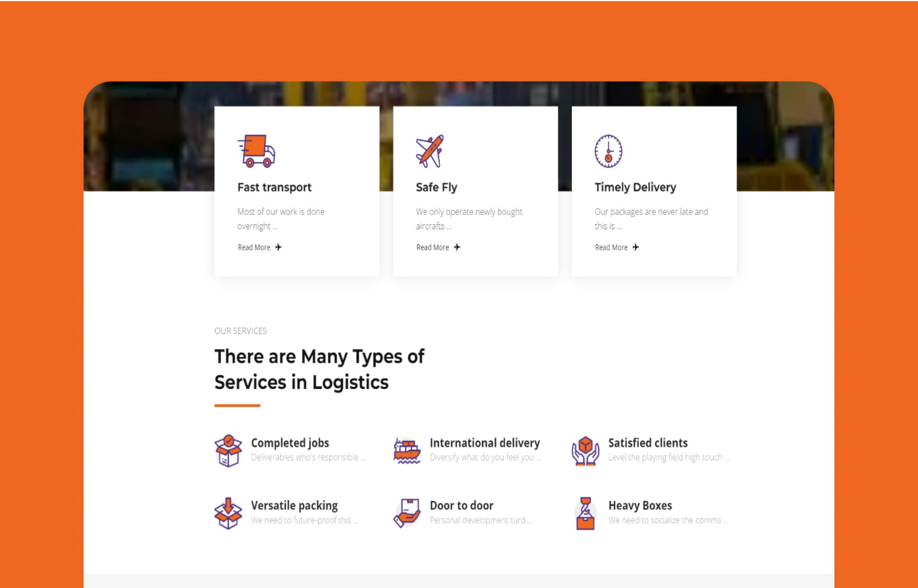918x588 pixels.
Task: Click the OUR SERVICES section label
Action: pos(240,331)
